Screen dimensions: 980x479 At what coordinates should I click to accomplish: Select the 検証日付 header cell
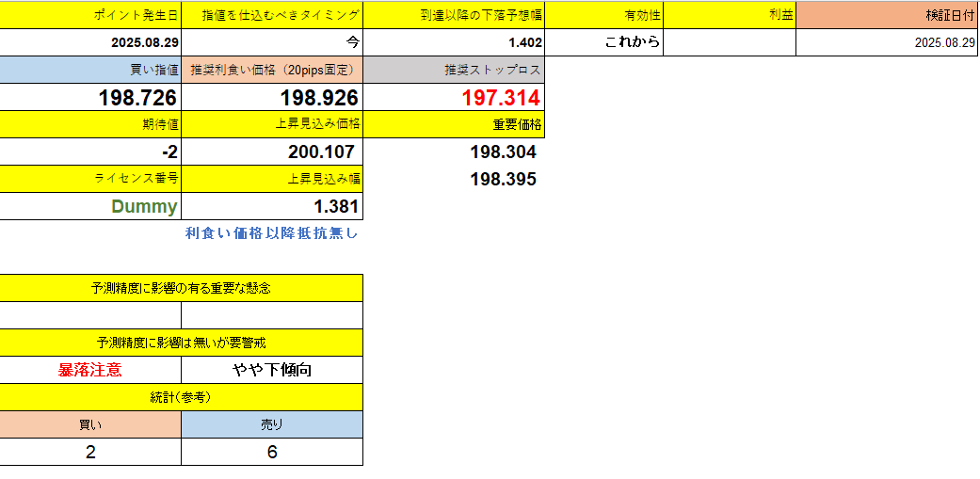point(887,16)
